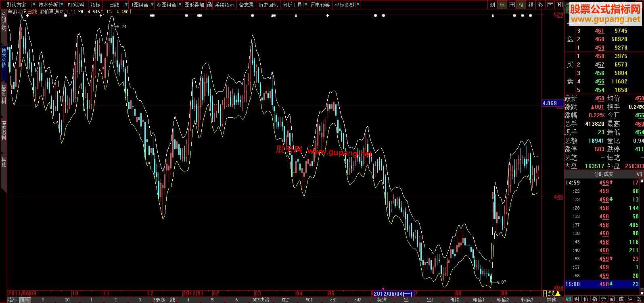The image size is (644, 303).
Task: Switch the quote panel to the 闻 tab
Action: pyautogui.click(x=612, y=299)
